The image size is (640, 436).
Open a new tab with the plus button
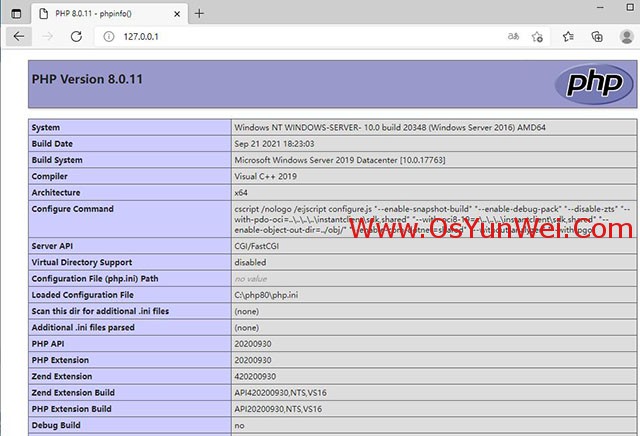tap(199, 13)
